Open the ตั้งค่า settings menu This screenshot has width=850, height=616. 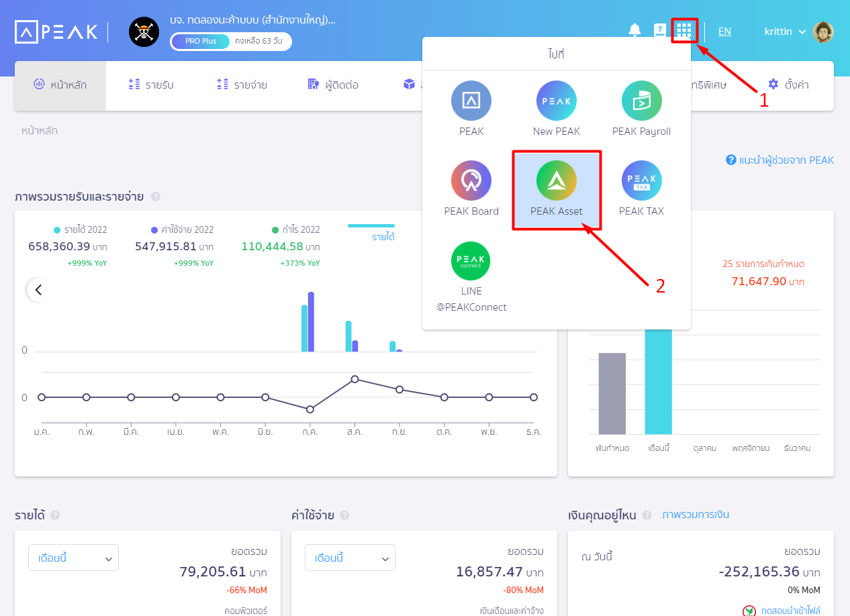coord(788,85)
